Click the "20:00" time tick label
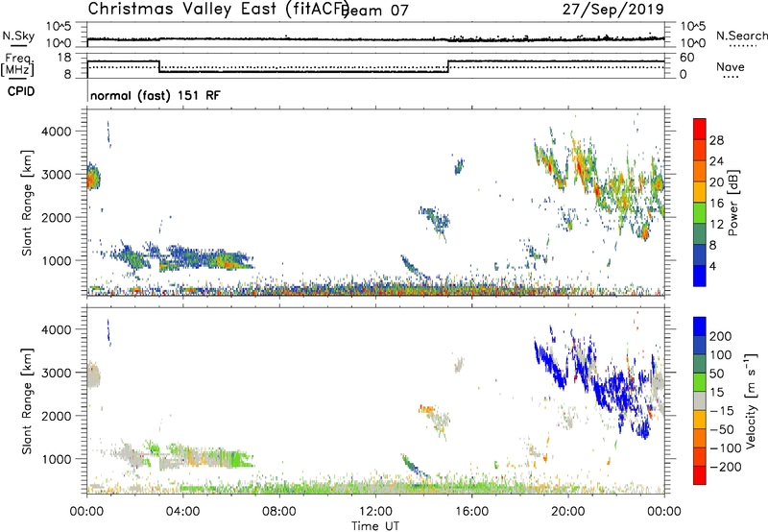 [568, 512]
